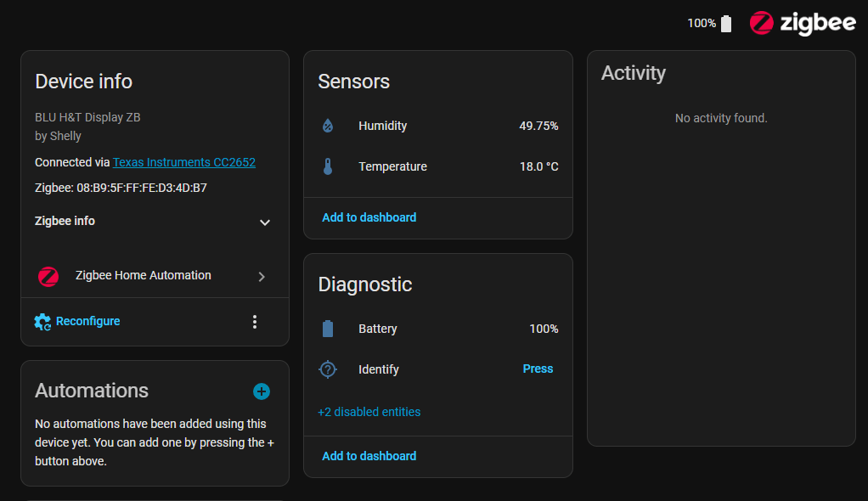Click the Reconfigure gear icon

[x=42, y=322]
